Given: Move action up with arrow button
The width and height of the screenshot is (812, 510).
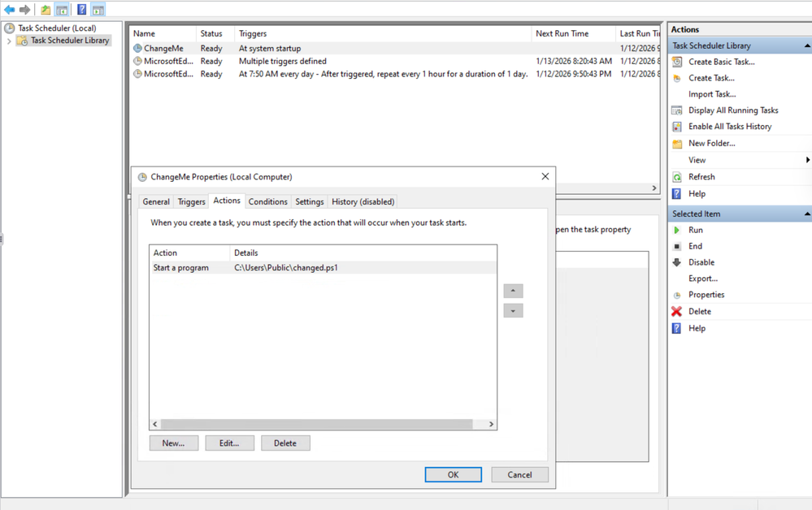Looking at the screenshot, I should pos(513,291).
